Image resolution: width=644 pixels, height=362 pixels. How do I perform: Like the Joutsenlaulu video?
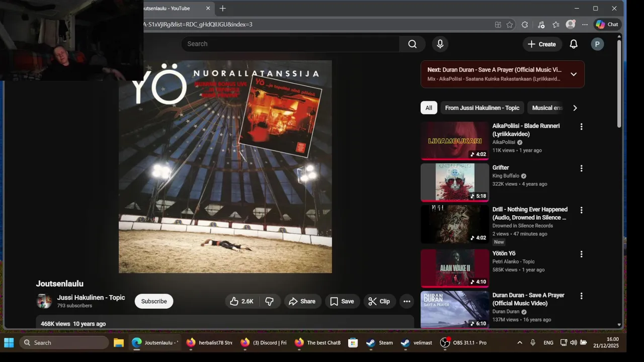point(242,301)
